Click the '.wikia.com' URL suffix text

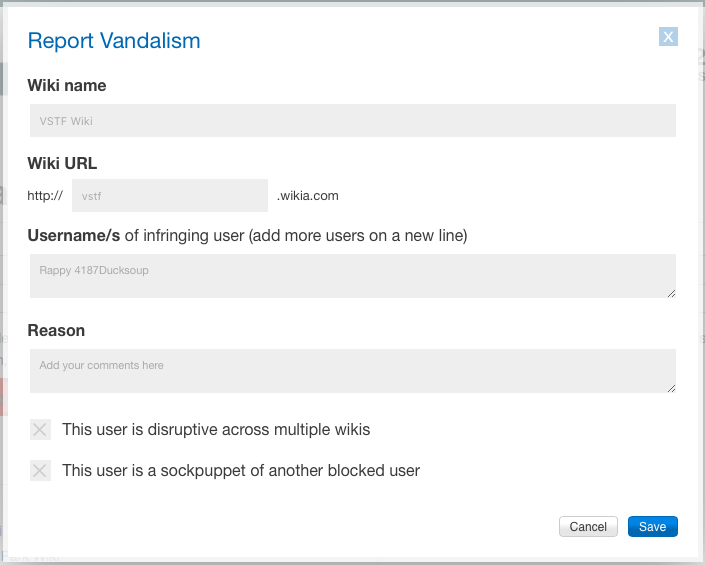(x=308, y=196)
